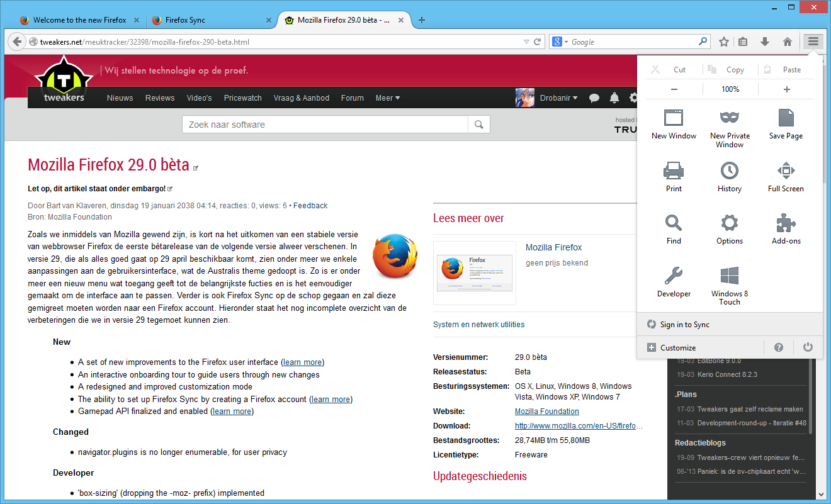Screen dimensions: 831x504
Task: Open the Drobanir user menu
Action: point(559,98)
